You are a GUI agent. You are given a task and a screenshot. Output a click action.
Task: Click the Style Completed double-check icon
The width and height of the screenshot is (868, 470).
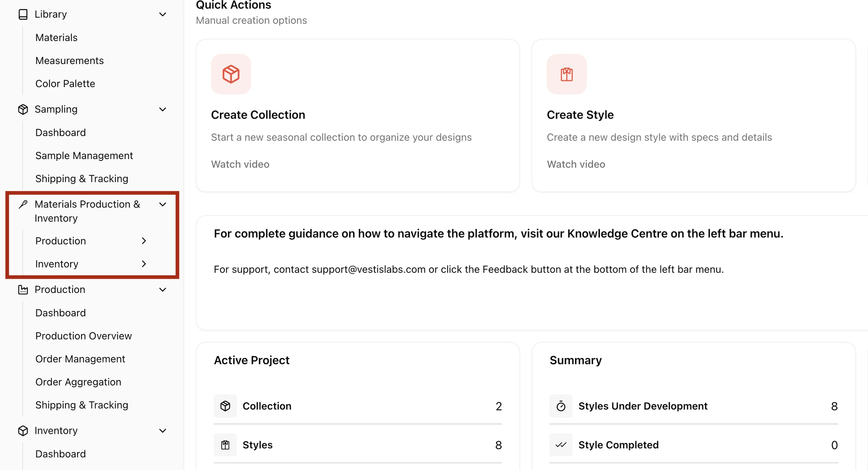561,445
